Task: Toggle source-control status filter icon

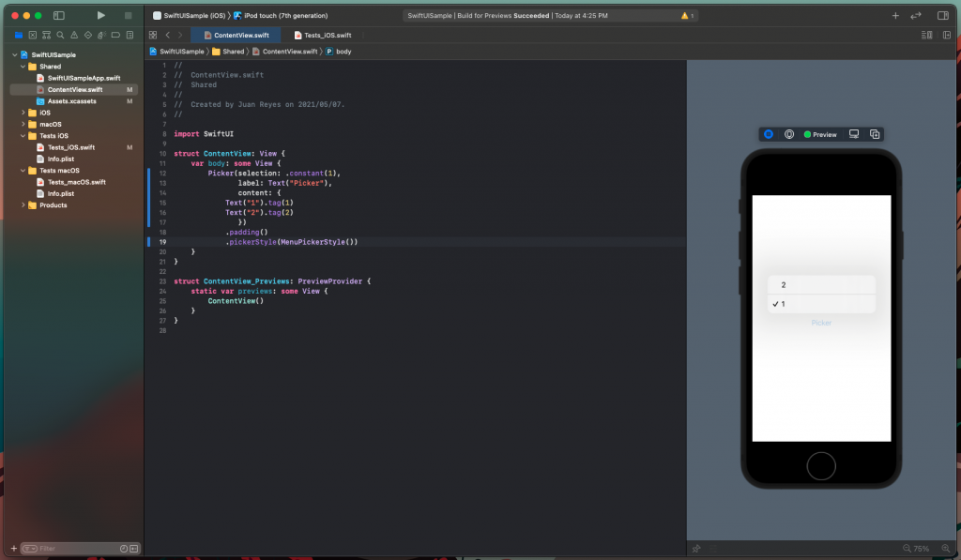Action: 133,549
